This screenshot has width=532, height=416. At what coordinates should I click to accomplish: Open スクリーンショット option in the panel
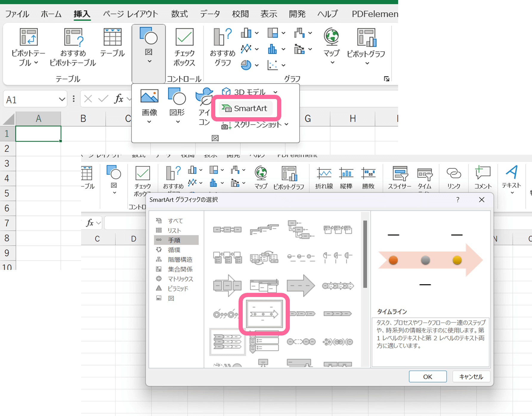pyautogui.click(x=255, y=125)
